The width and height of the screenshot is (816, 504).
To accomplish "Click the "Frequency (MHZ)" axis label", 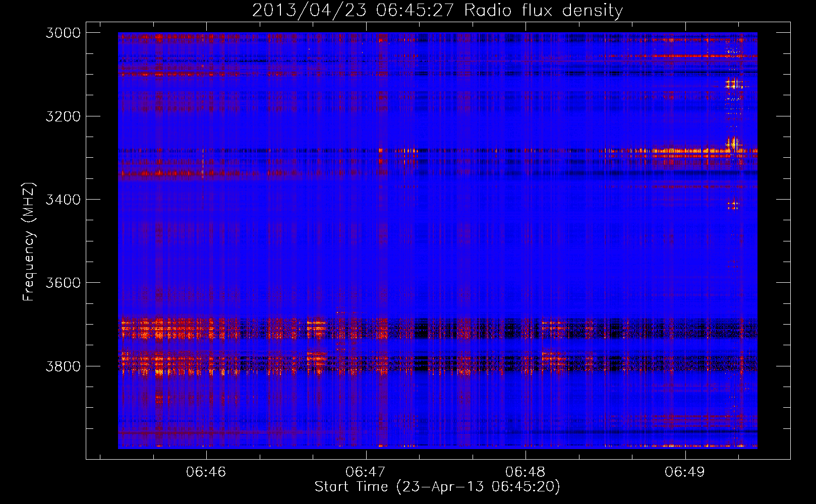I will (29, 242).
